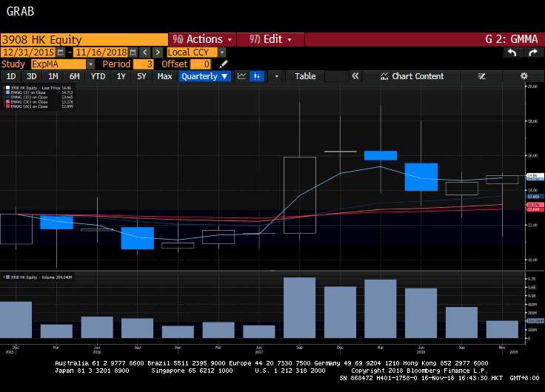Switch to line chart icon

(x=242, y=76)
